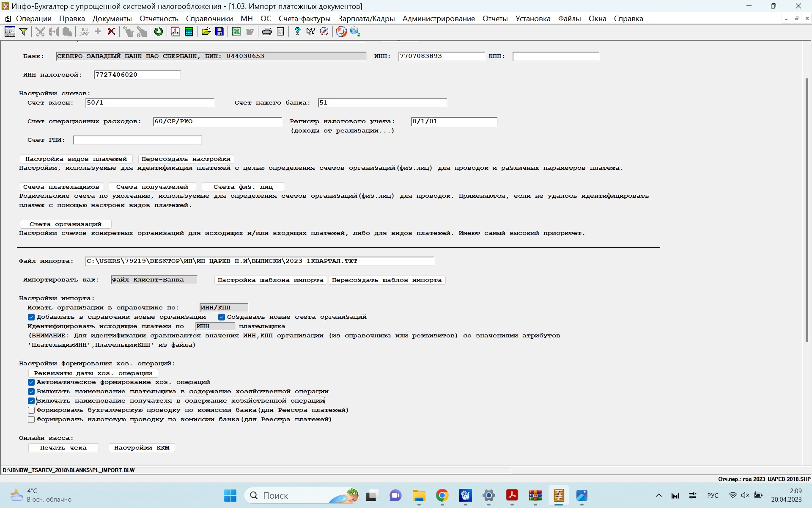812x508 pixels.
Task: Show hidden tray icons chevron
Action: pos(658,495)
